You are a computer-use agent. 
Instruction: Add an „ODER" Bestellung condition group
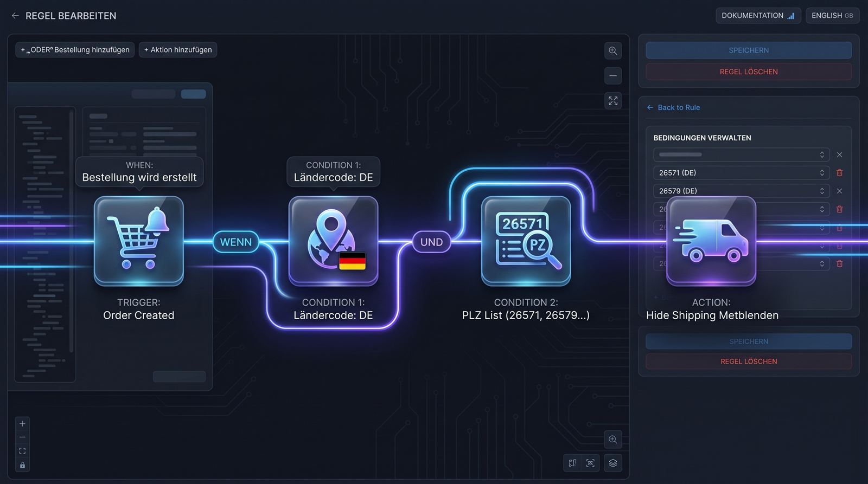75,50
